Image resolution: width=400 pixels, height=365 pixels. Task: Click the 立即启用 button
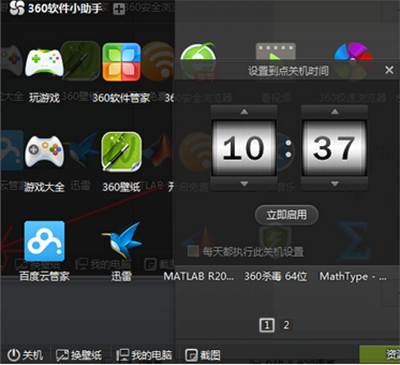pos(287,215)
